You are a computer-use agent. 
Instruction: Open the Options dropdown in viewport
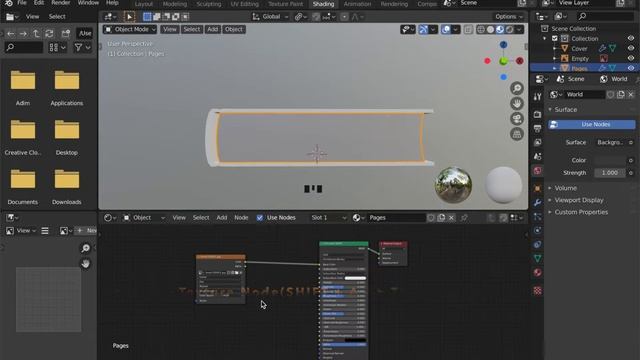click(509, 17)
